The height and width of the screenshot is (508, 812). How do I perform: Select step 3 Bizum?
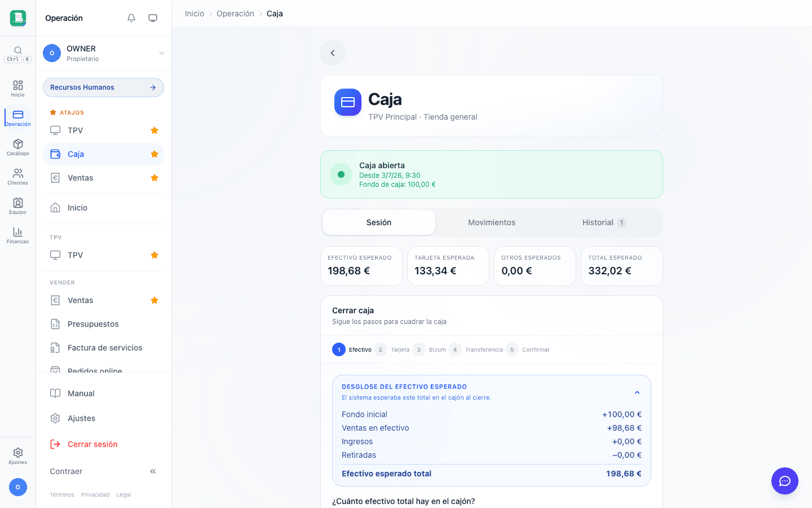click(429, 349)
